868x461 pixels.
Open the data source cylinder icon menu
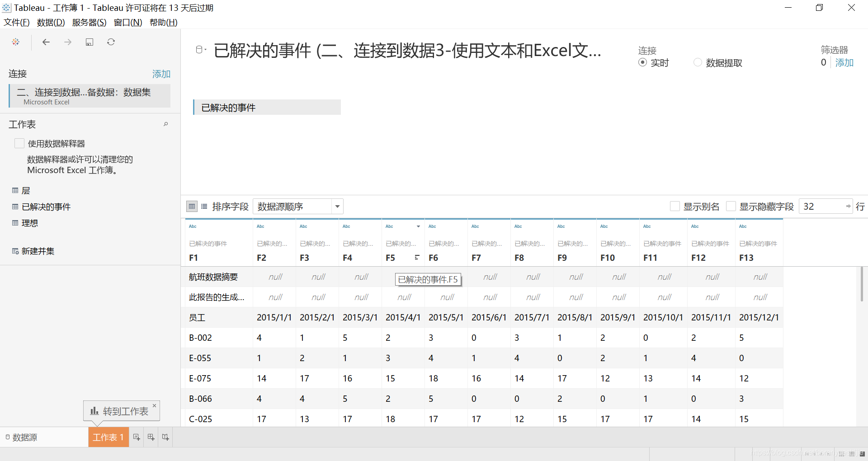click(201, 50)
